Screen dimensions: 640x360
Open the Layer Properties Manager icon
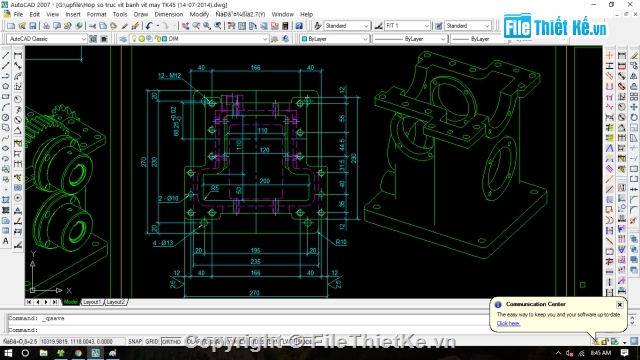coord(123,39)
